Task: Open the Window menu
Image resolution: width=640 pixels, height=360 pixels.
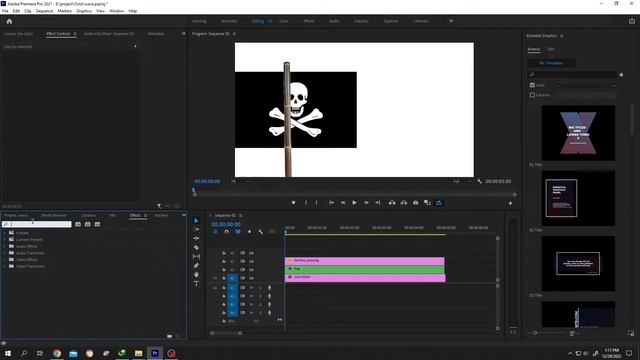Action: pos(116,11)
